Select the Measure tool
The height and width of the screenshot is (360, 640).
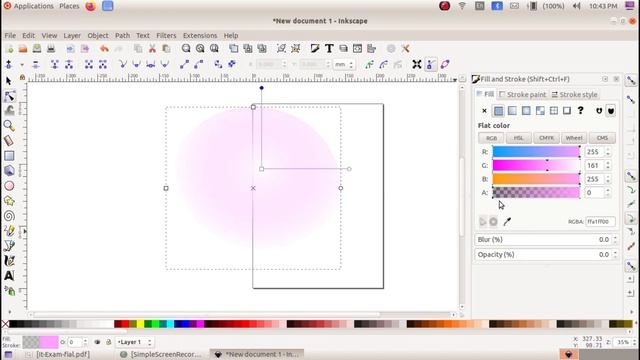(x=9, y=141)
